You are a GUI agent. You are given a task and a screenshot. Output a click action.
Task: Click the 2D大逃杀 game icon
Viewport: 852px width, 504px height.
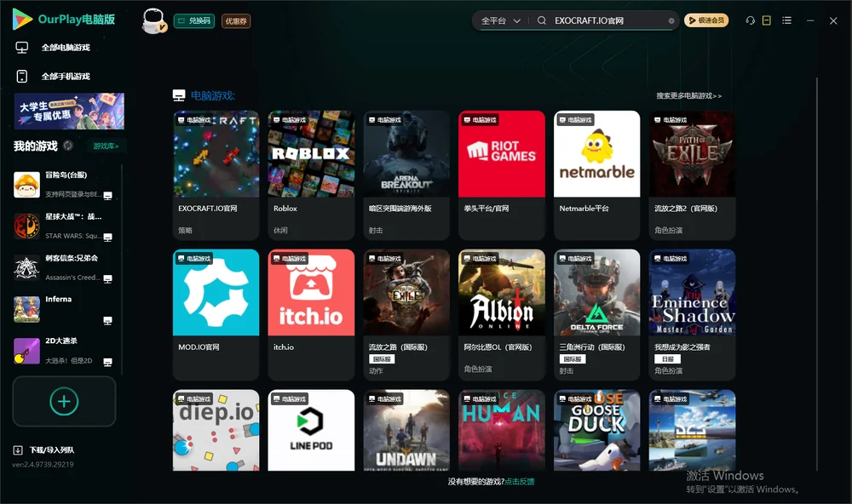[26, 351]
